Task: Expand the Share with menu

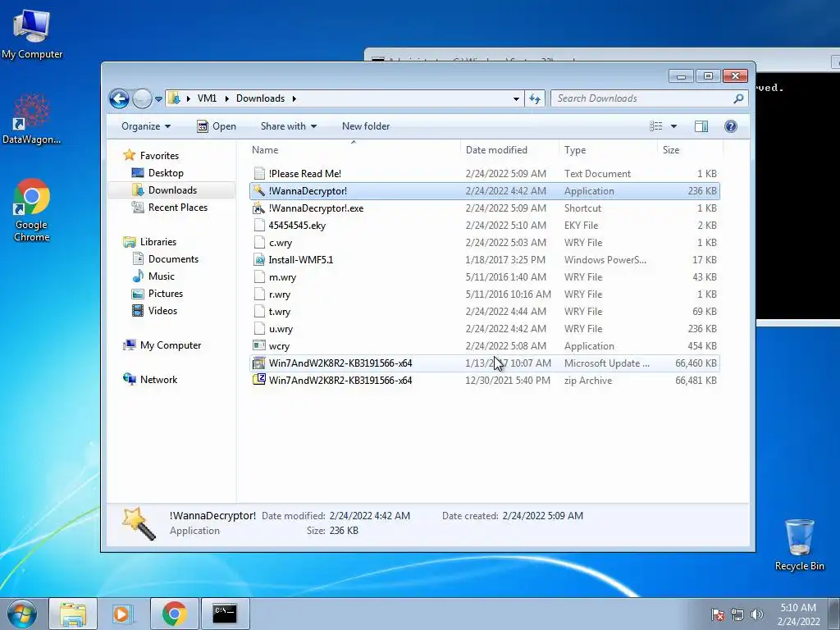Action: point(288,126)
